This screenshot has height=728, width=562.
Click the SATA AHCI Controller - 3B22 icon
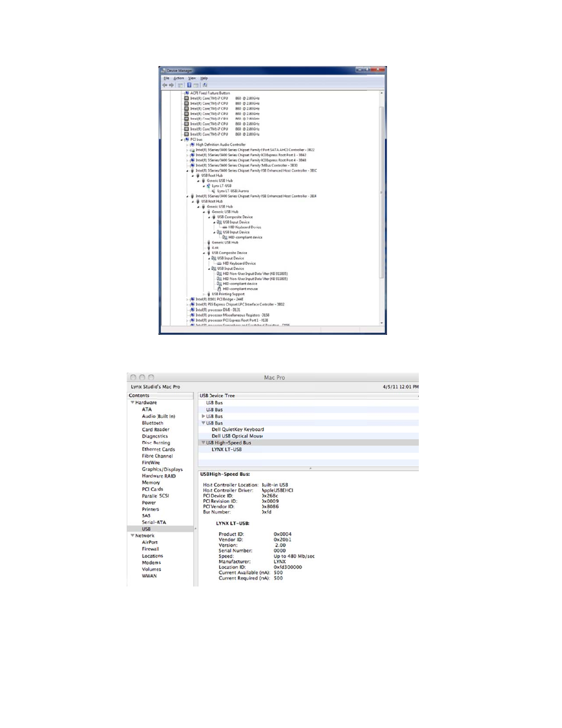tap(193, 150)
